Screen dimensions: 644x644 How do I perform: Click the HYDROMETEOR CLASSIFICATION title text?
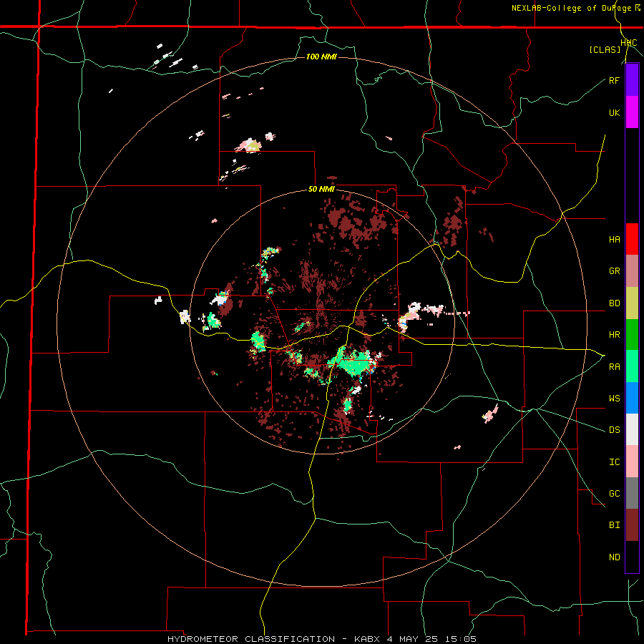pos(251,639)
